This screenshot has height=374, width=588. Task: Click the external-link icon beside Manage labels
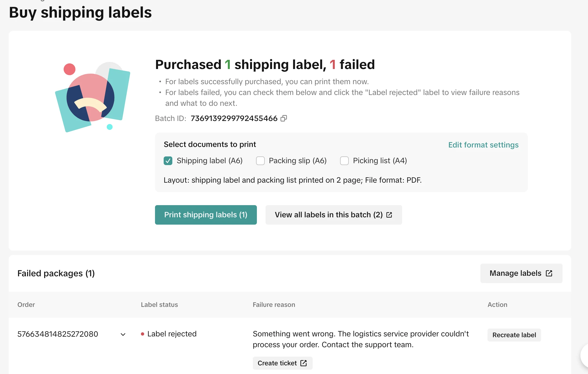pyautogui.click(x=549, y=273)
